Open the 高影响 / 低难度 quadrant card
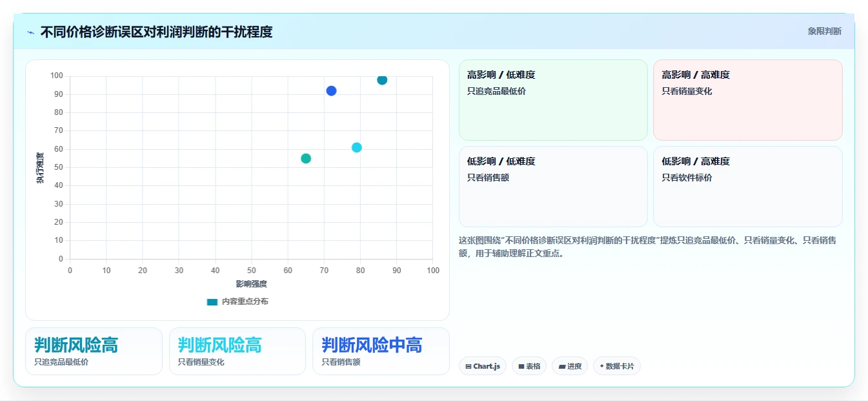Viewport: 868px width, 401px height. tap(553, 100)
